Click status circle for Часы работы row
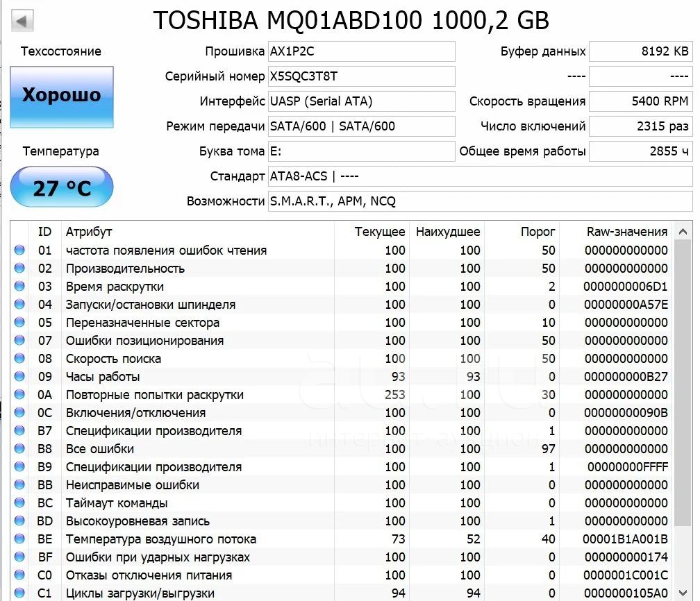Viewport: 700px width, 601px height. pyautogui.click(x=19, y=377)
